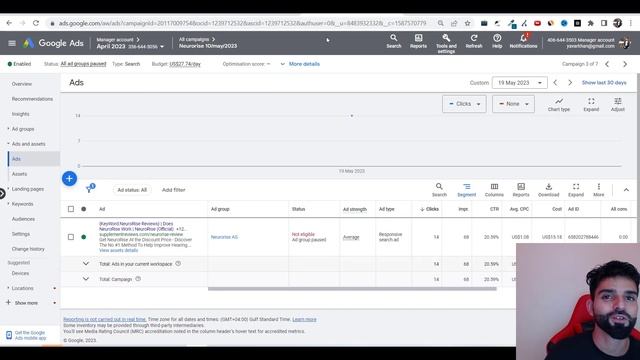Search within the ads table
The height and width of the screenshot is (360, 640).
tap(439, 190)
